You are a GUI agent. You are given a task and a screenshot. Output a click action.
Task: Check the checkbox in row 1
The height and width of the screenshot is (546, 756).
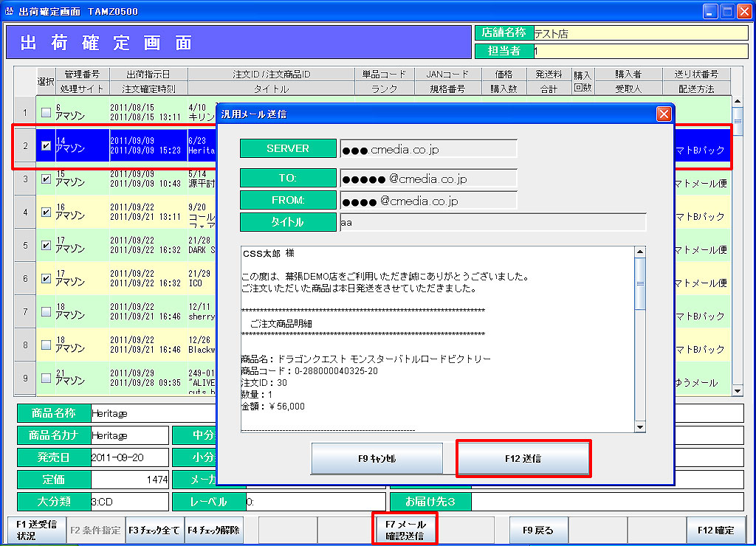tap(46, 113)
